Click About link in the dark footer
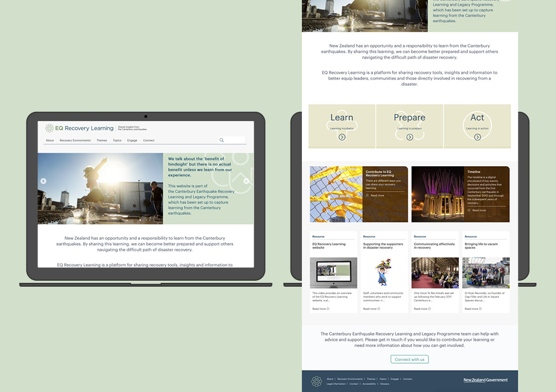The image size is (556, 392). point(330,379)
